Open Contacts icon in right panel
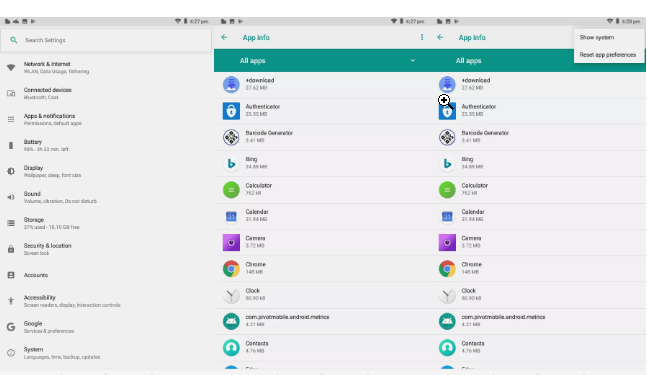Image resolution: width=647 pixels, height=375 pixels. click(447, 348)
